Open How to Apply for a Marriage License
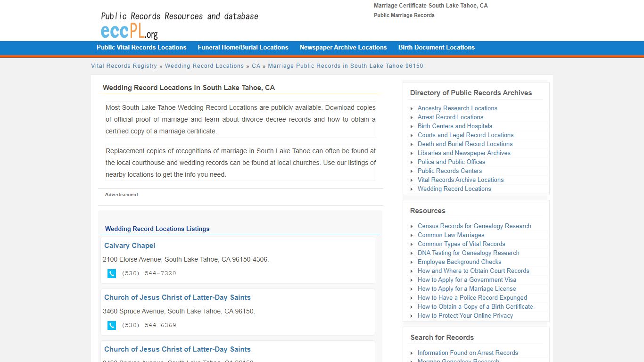Screen dimensions: 644x362 (467, 288)
